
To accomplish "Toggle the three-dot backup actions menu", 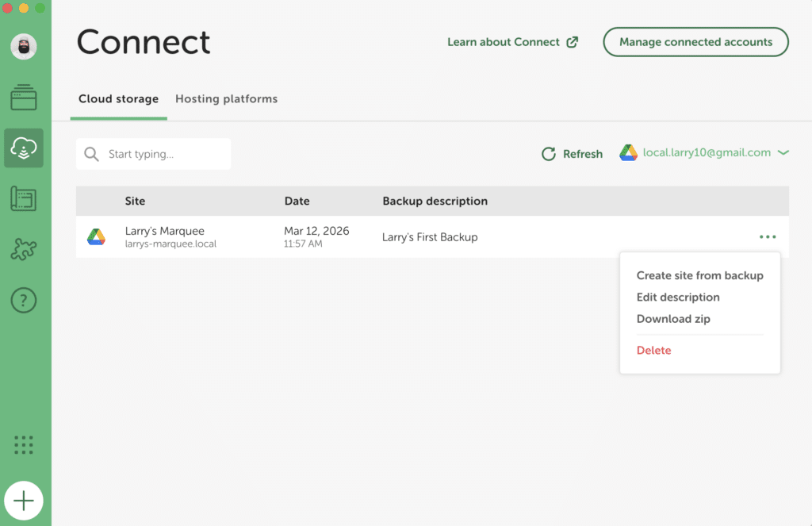I will point(767,237).
